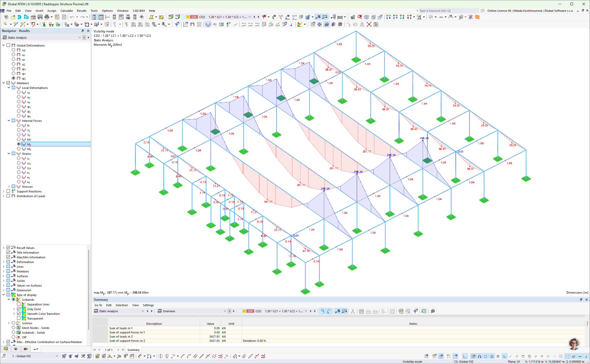
Task: Click the next load case arrow beside CO2
Action: click(258, 17)
